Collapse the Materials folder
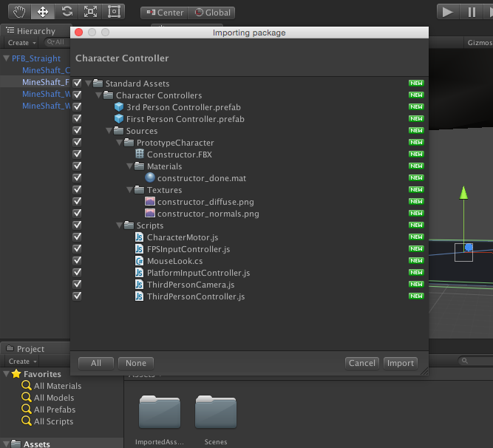Viewport: 493px width, 448px height. point(130,166)
